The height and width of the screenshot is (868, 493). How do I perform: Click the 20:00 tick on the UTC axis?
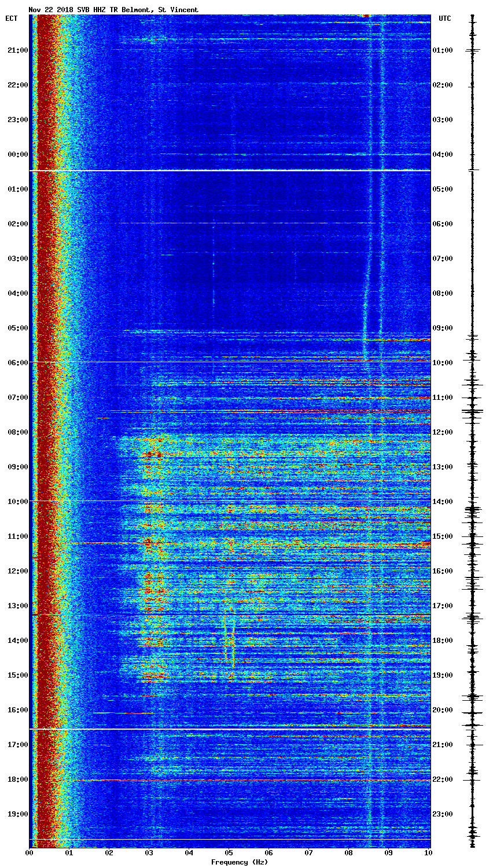[x=443, y=710]
